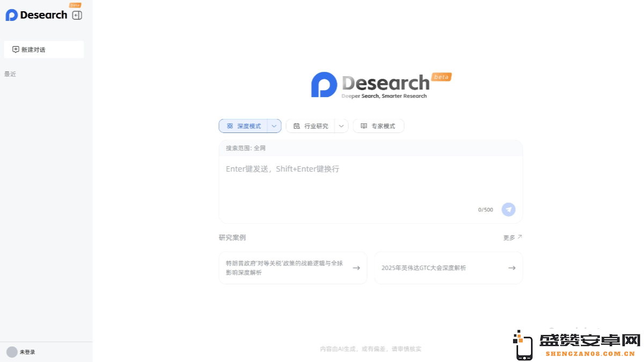Click the 0/500 character counter
644x362 pixels.
486,210
